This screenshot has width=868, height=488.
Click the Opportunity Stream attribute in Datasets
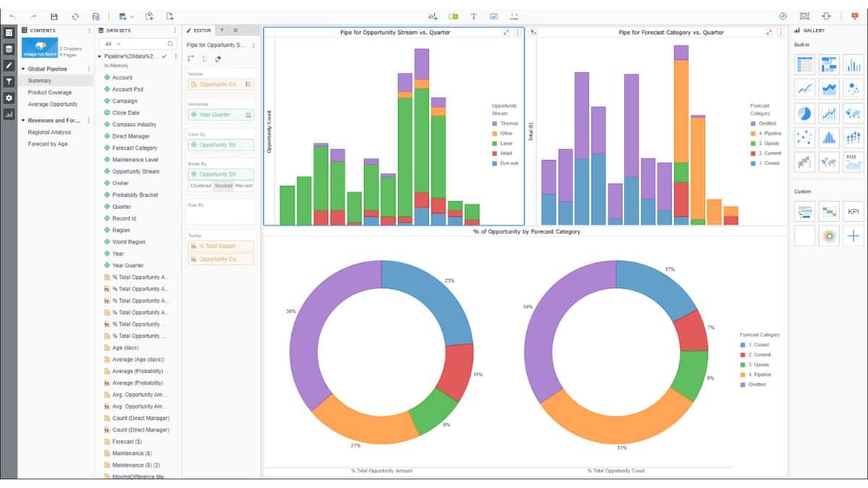[135, 171]
